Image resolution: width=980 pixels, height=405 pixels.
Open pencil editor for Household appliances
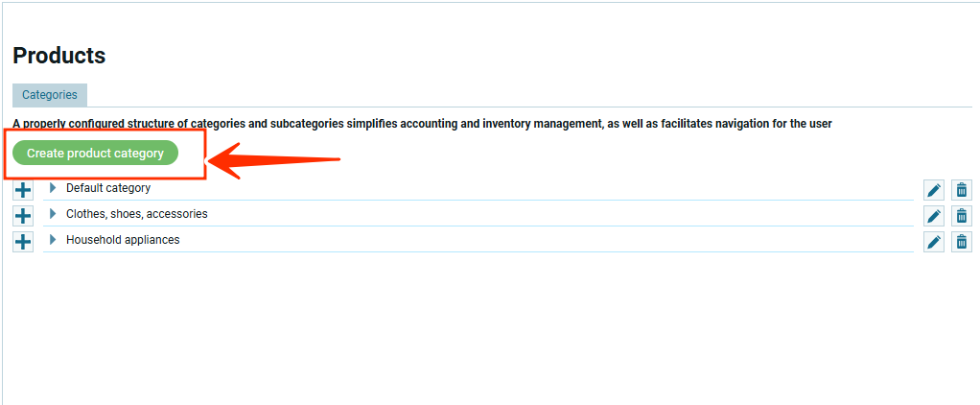tap(934, 242)
